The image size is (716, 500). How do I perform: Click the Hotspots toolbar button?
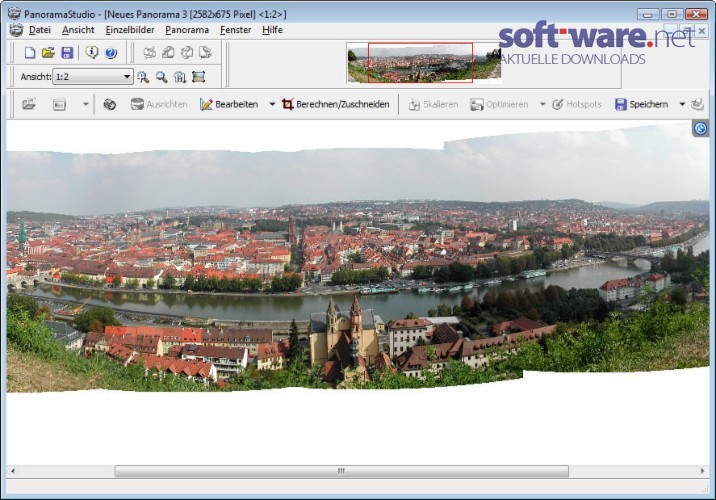point(577,104)
